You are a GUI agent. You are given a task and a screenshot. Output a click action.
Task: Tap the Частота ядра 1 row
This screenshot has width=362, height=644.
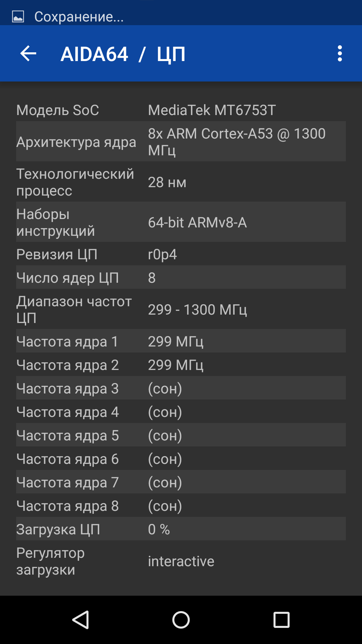181,341
